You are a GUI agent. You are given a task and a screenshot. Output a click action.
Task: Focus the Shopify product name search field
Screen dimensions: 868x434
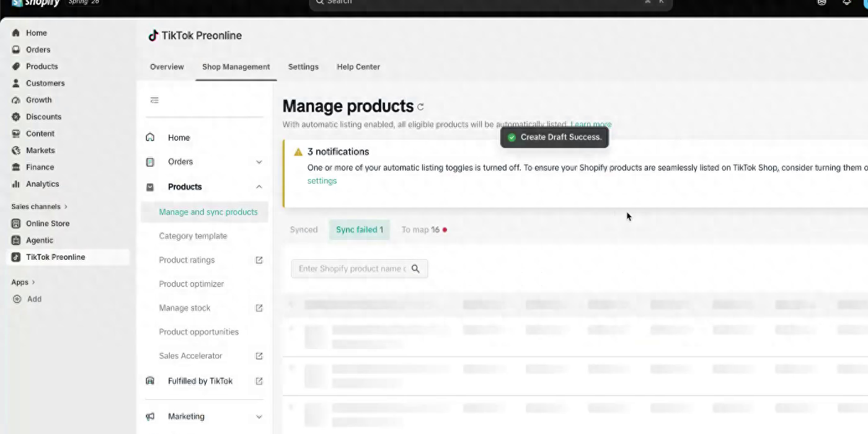360,268
